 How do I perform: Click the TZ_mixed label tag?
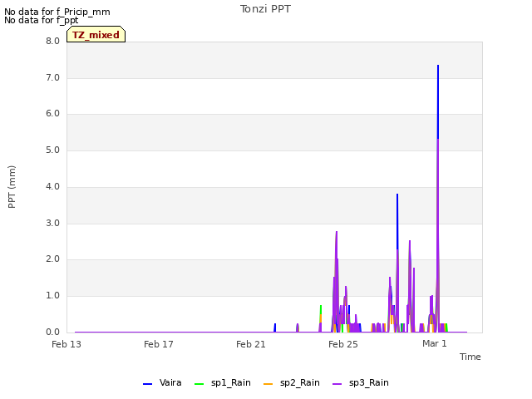[96, 35]
